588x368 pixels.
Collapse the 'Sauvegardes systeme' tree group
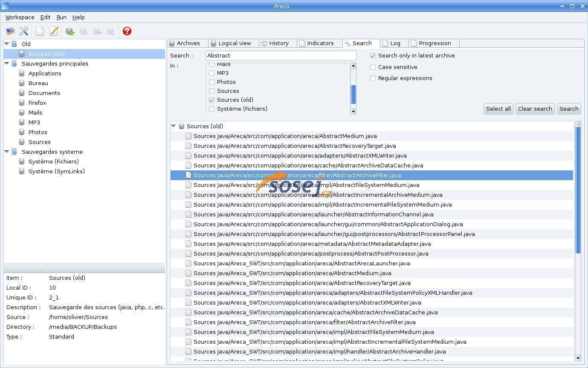(7, 152)
